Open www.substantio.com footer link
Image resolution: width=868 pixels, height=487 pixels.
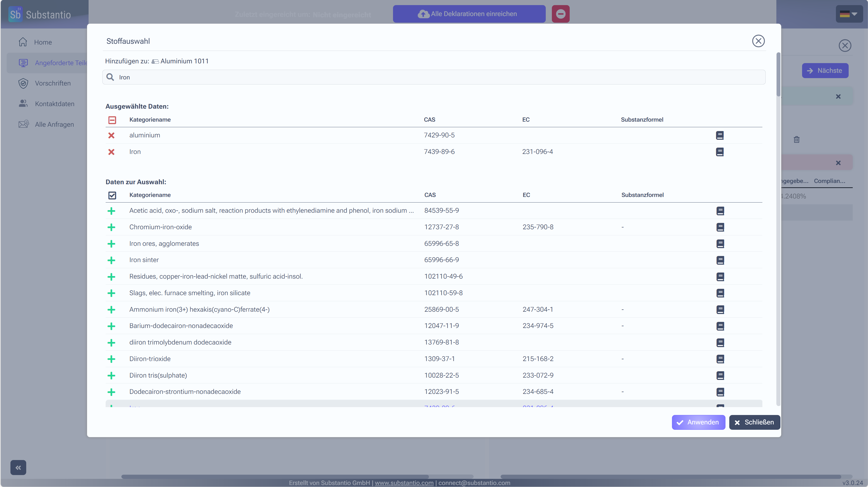[404, 483]
